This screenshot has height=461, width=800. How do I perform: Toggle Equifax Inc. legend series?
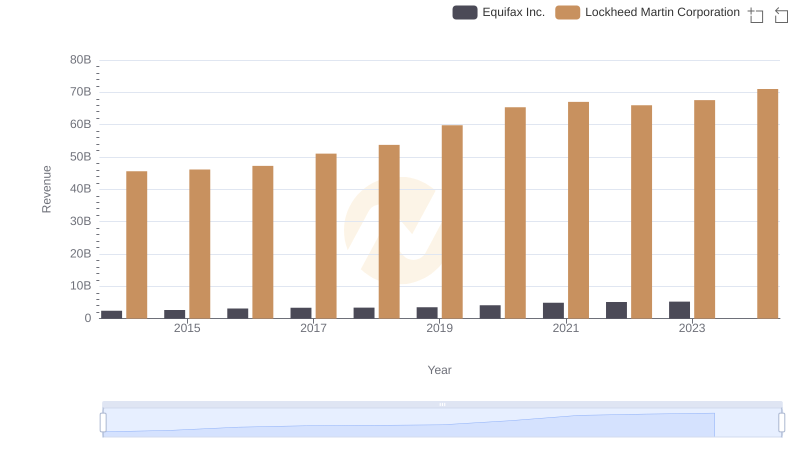click(498, 12)
